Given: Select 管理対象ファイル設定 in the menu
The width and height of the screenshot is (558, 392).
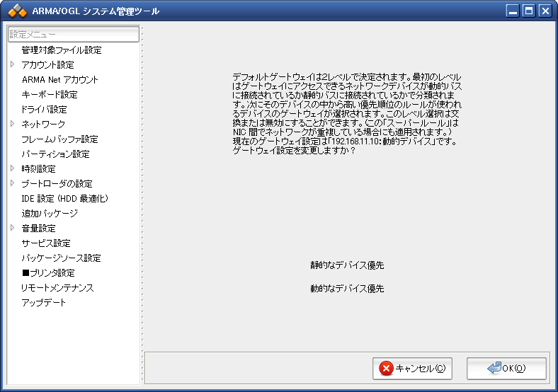Looking at the screenshot, I should coord(61,50).
